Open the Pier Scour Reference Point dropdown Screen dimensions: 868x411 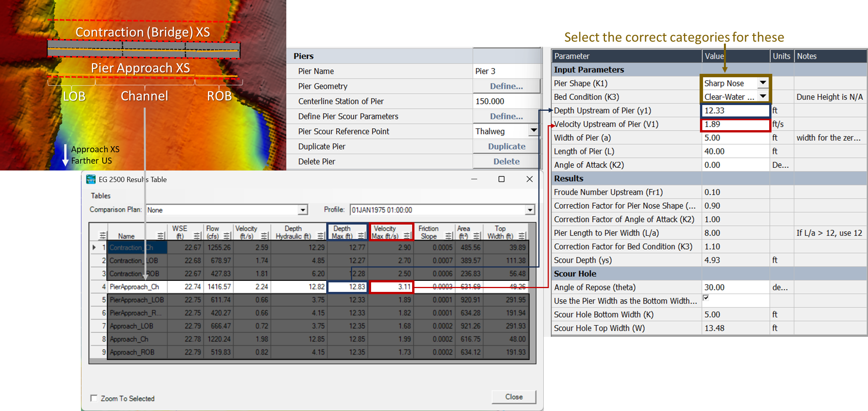533,131
